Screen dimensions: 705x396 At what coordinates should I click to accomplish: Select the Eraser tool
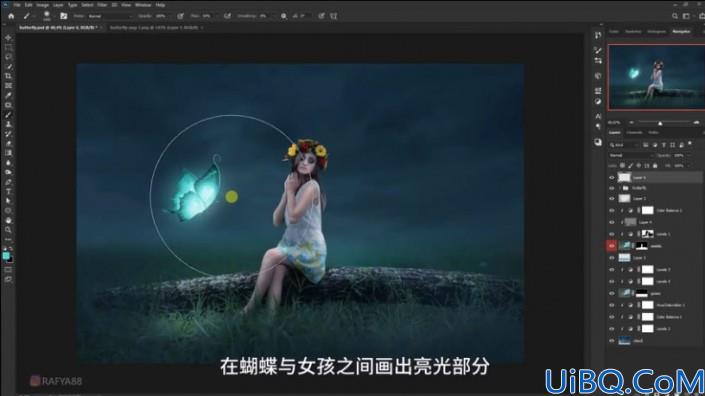pyautogui.click(x=8, y=143)
